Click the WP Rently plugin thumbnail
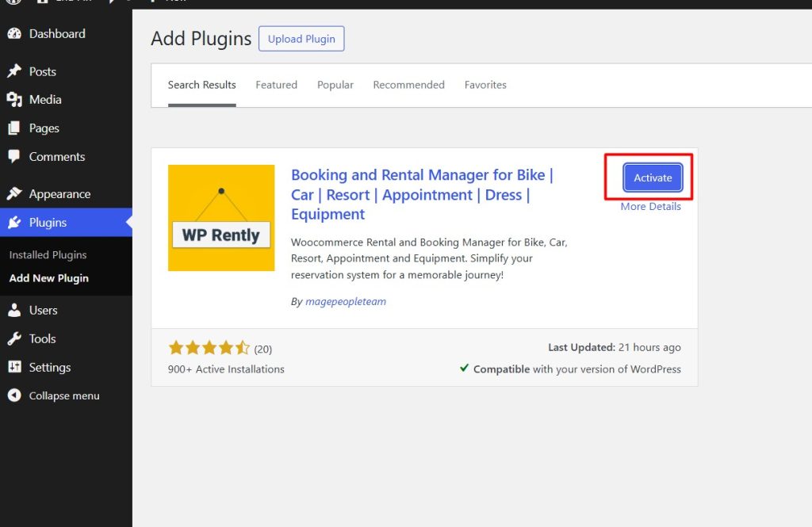812x527 pixels. pos(221,218)
